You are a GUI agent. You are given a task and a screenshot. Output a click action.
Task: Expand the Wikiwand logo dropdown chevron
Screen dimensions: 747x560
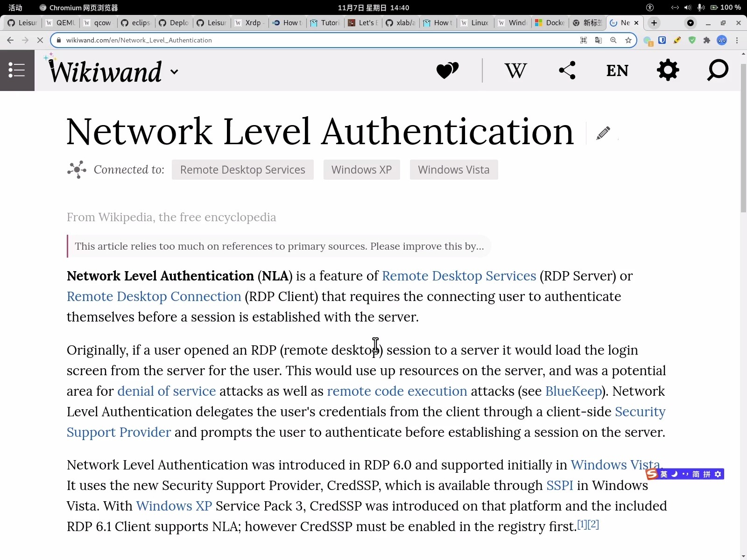pyautogui.click(x=174, y=72)
